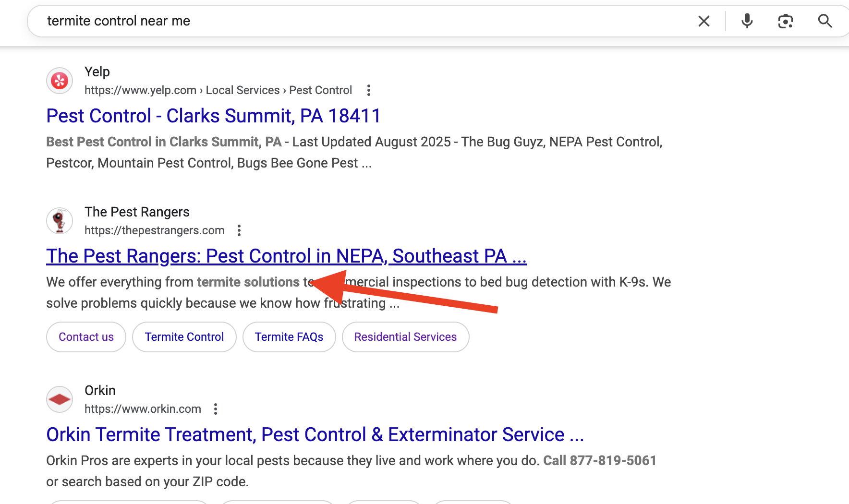The image size is (849, 504).
Task: Start voice search with microphone
Action: point(747,21)
